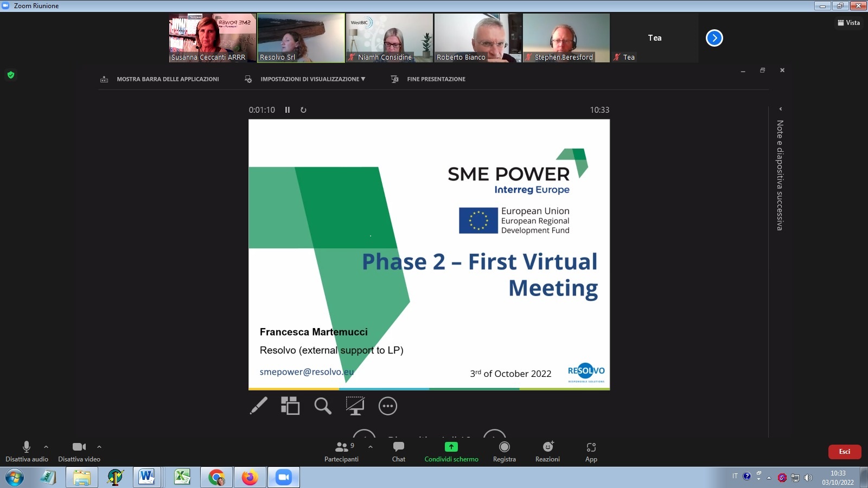Select Stephen.Beresford video thumbnail
Screen dimensions: 868x488
tap(566, 38)
